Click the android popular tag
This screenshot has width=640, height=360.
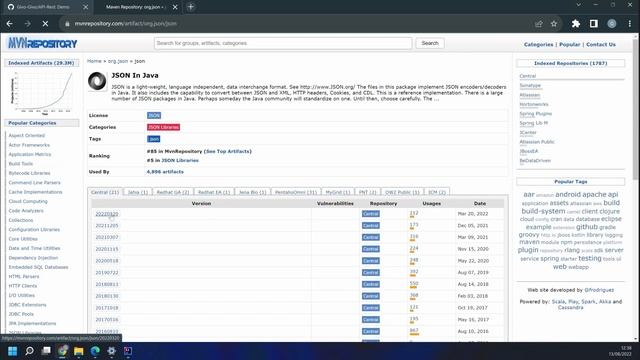[x=568, y=195]
